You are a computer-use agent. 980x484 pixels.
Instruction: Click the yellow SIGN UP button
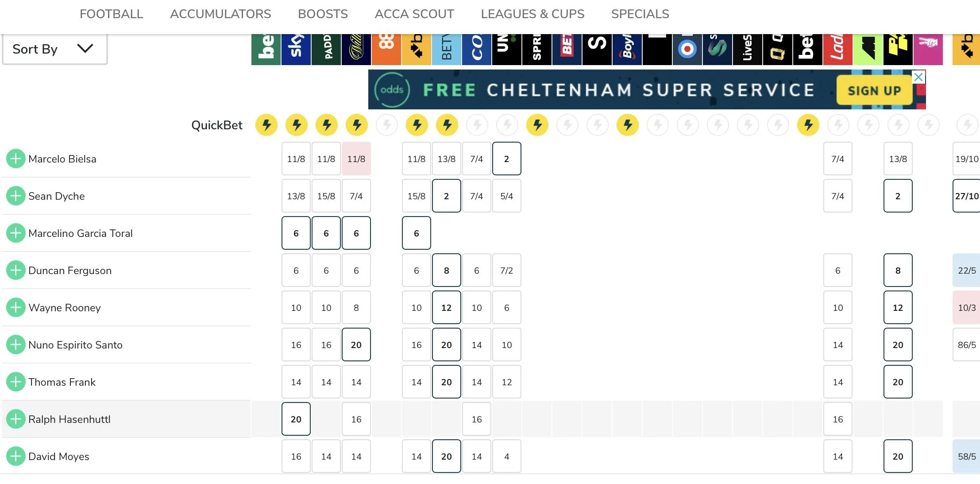click(x=874, y=91)
